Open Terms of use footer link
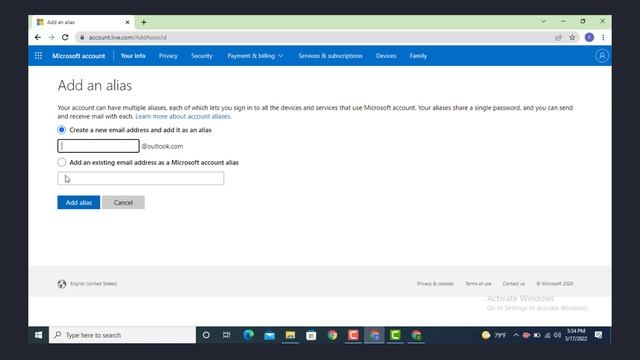 (478, 284)
